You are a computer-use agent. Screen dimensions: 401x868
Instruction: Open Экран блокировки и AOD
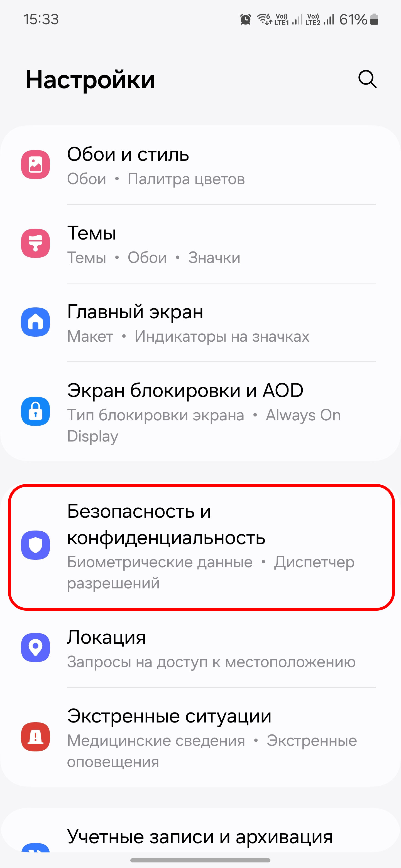200,411
